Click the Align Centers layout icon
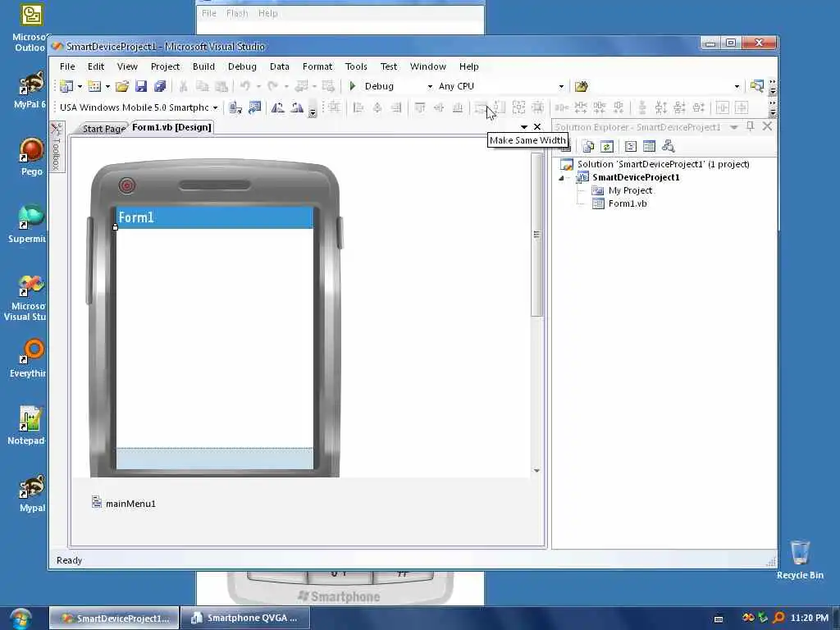The image size is (840, 630). (x=377, y=107)
